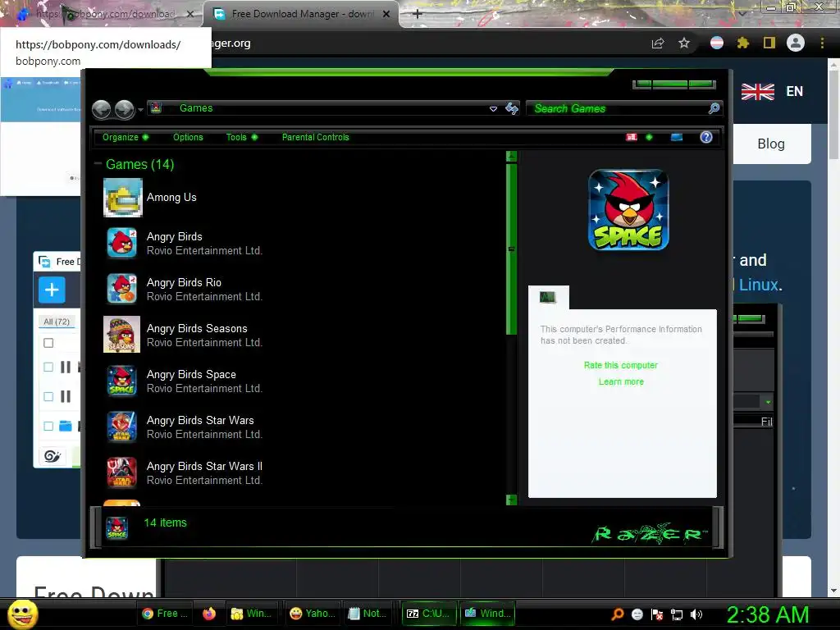The height and width of the screenshot is (630, 840).
Task: Select the All (72) filter tab
Action: 57,322
